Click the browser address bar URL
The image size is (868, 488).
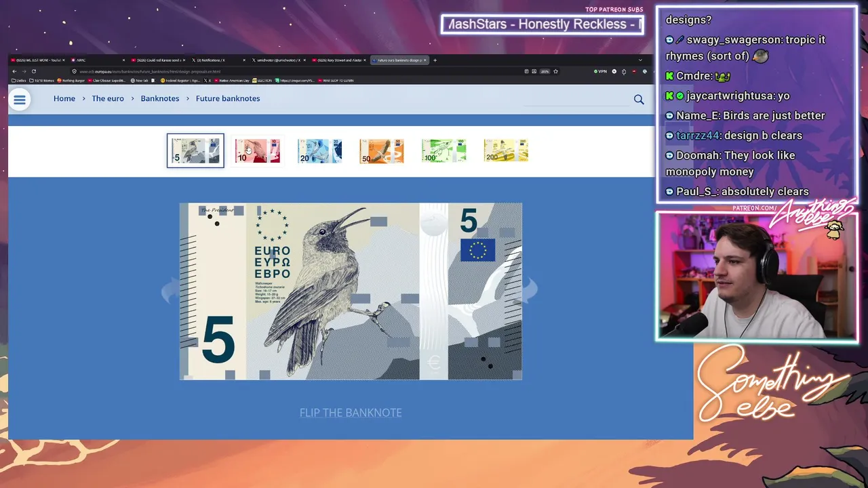coord(150,71)
